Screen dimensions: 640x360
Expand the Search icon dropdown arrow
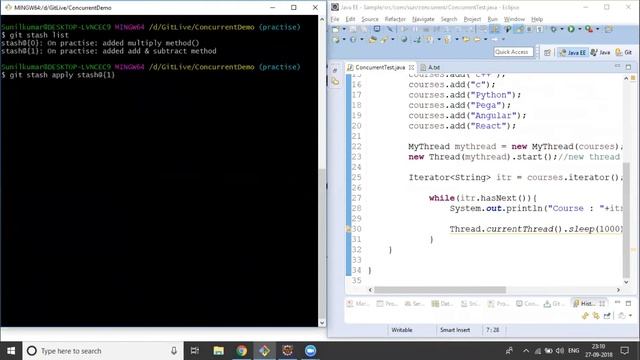click(x=393, y=39)
